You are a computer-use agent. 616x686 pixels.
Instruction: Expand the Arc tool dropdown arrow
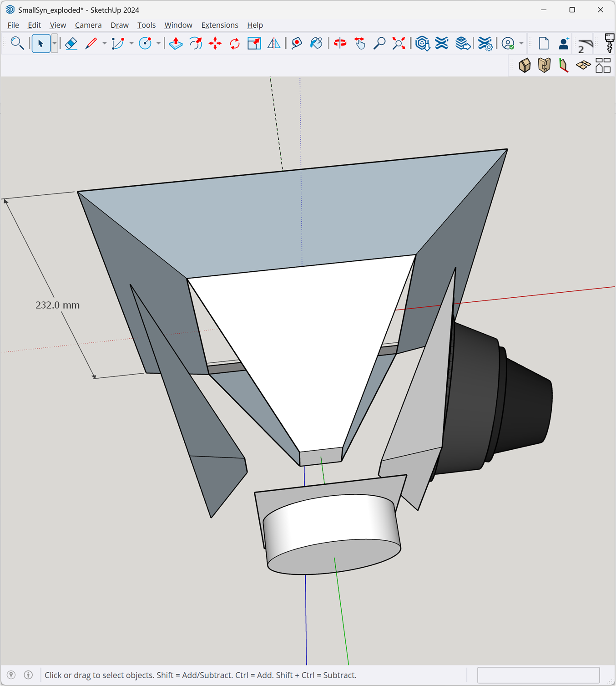131,44
